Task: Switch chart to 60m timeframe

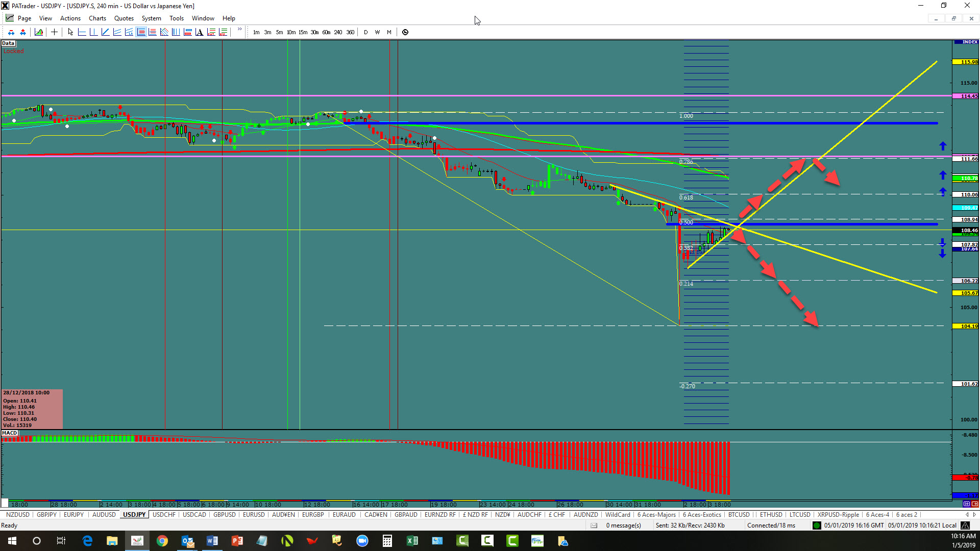Action: 326,32
